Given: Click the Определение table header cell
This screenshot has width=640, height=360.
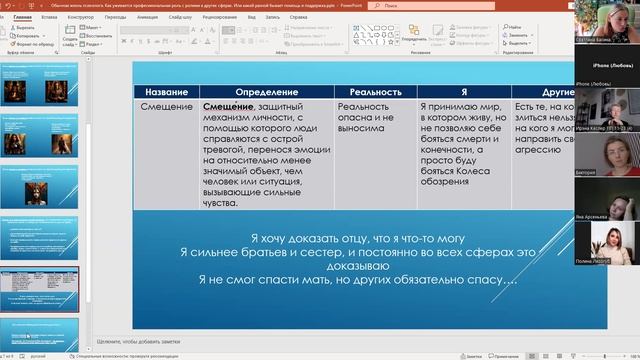Looking at the screenshot, I should tap(267, 92).
